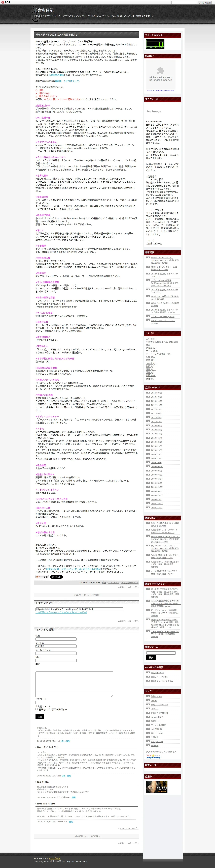Open the 攻略本 link in article text
The image size is (215, 868).
click(x=58, y=81)
